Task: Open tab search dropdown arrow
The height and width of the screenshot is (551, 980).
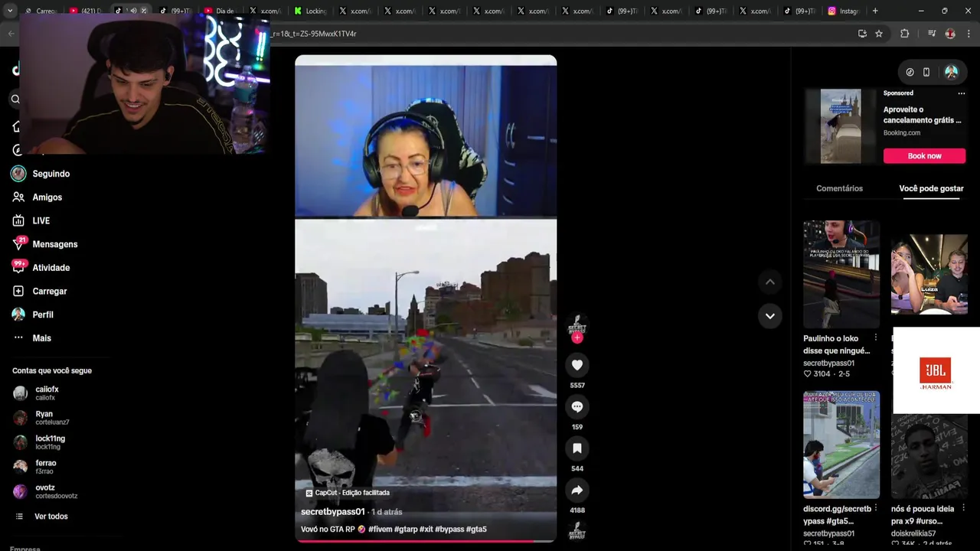Action: 10,11
